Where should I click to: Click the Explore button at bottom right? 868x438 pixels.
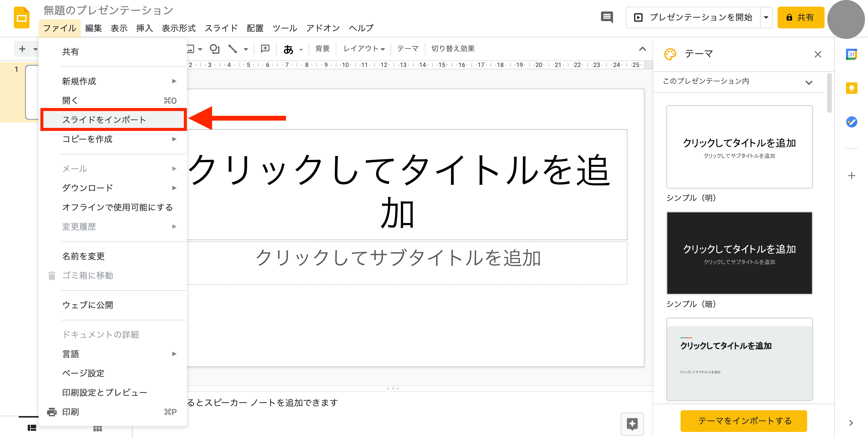point(632,424)
